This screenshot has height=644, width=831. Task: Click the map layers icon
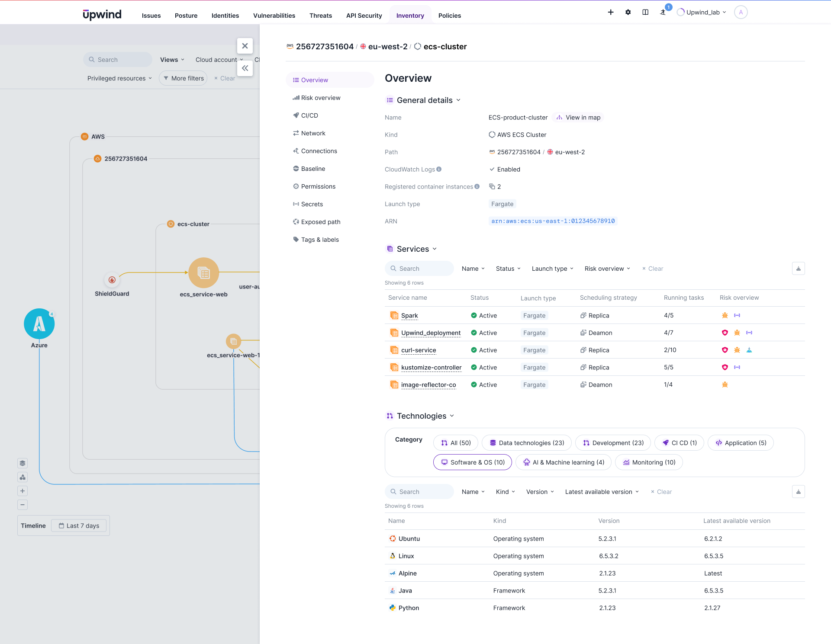(x=23, y=463)
